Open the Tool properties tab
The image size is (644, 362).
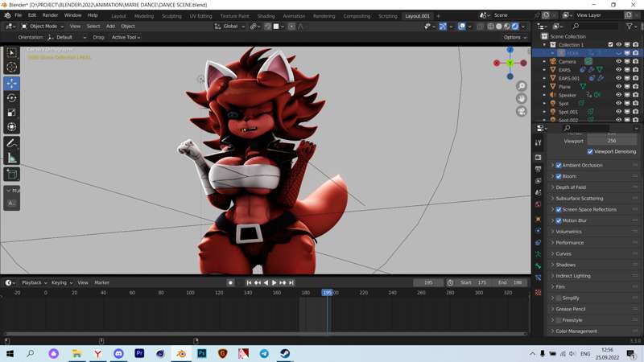pos(539,143)
